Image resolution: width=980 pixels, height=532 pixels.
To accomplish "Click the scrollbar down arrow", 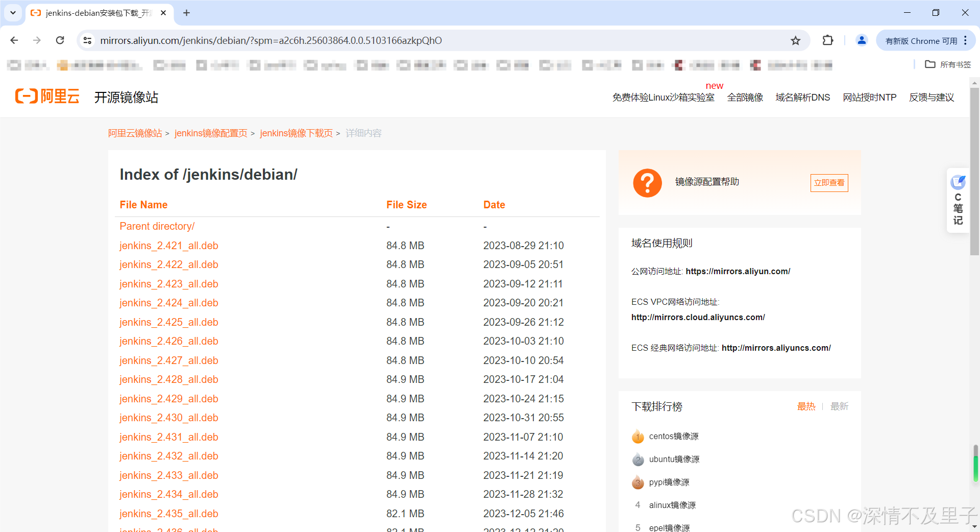I will (x=974, y=527).
